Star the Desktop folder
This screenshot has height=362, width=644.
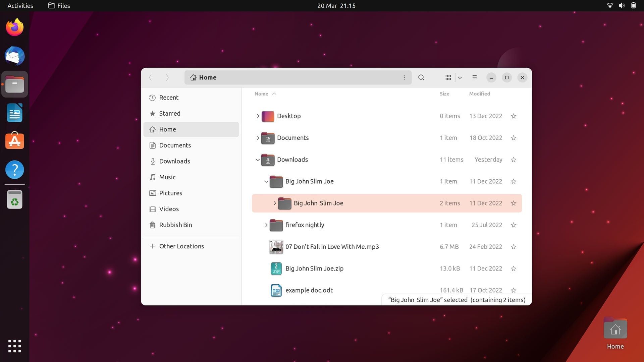click(514, 116)
